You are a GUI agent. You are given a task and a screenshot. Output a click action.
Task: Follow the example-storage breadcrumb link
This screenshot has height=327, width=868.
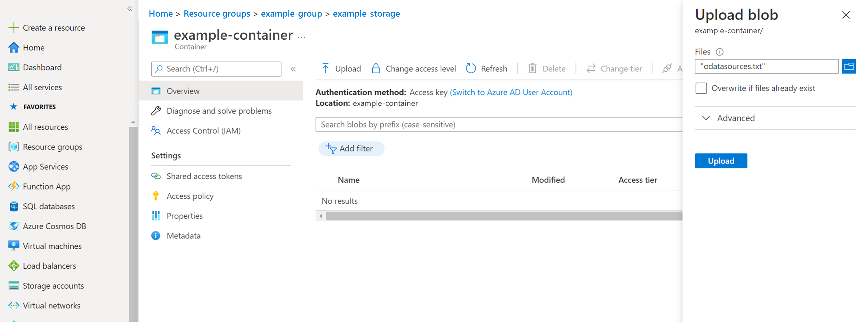[x=366, y=13]
